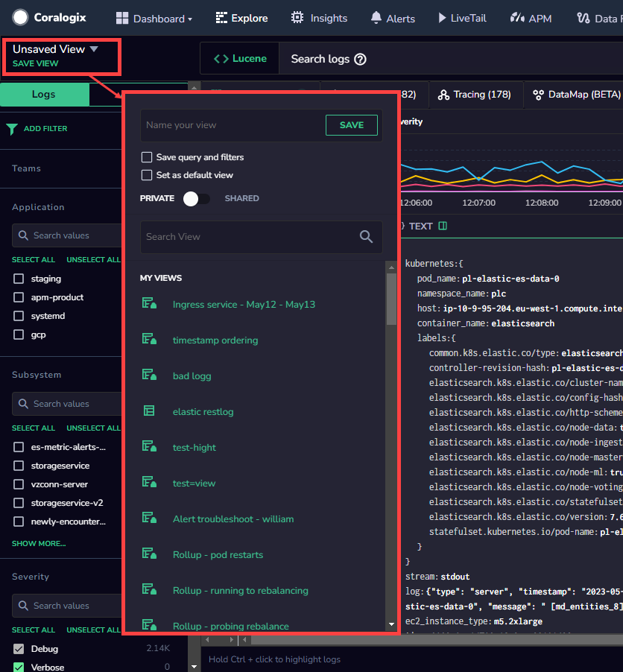
Task: Click the Search logs help icon
Action: (360, 59)
